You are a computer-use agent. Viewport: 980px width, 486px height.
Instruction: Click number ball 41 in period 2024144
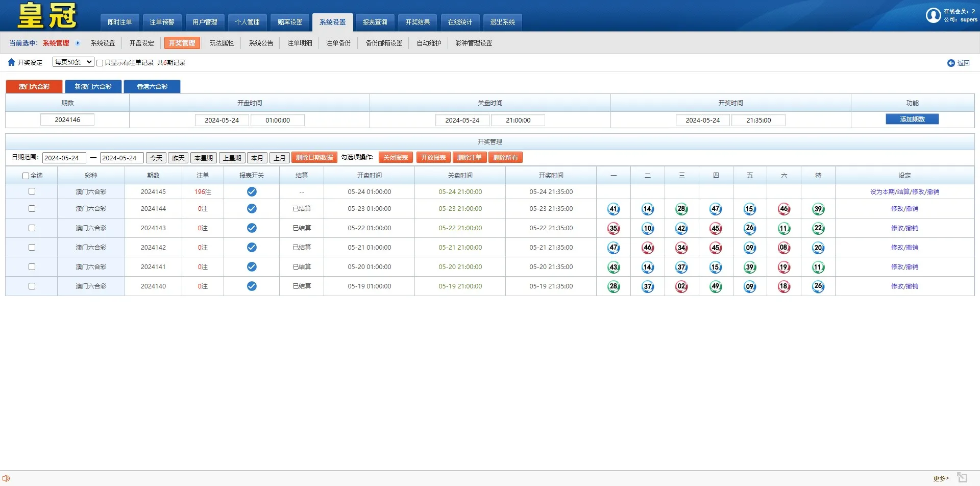point(614,209)
